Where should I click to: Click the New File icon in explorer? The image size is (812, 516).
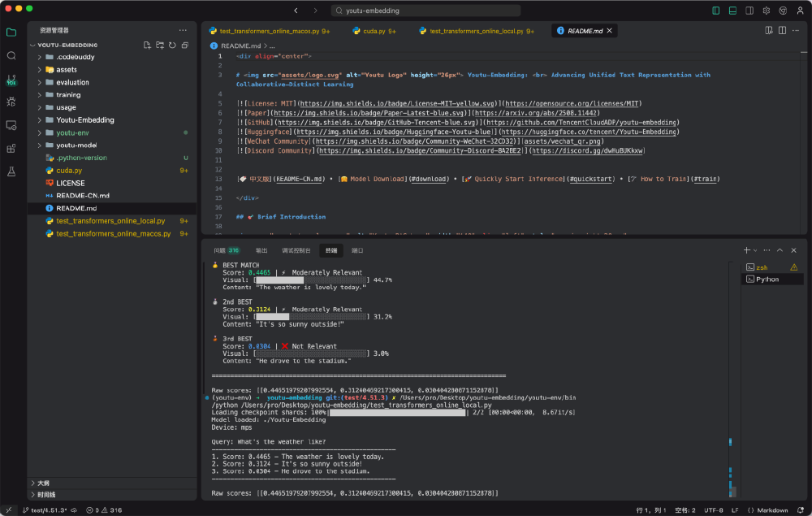(x=146, y=46)
